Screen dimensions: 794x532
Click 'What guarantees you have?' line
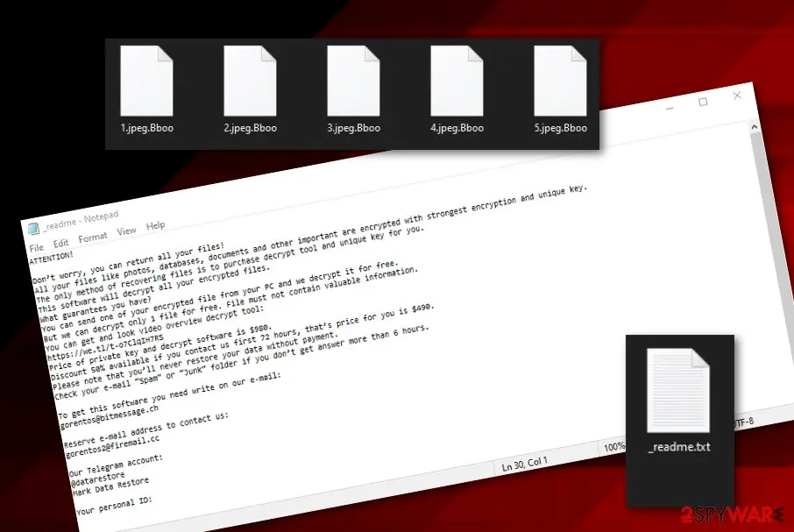[x=96, y=309]
